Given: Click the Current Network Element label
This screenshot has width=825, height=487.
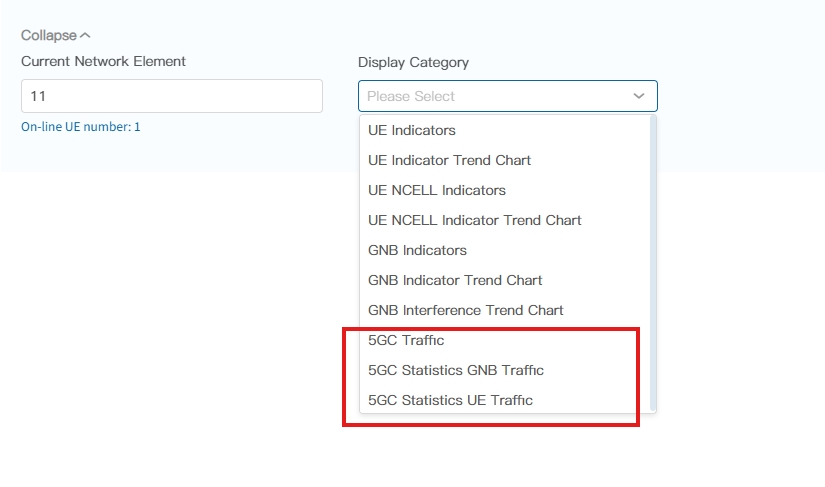Looking at the screenshot, I should click(x=103, y=61).
